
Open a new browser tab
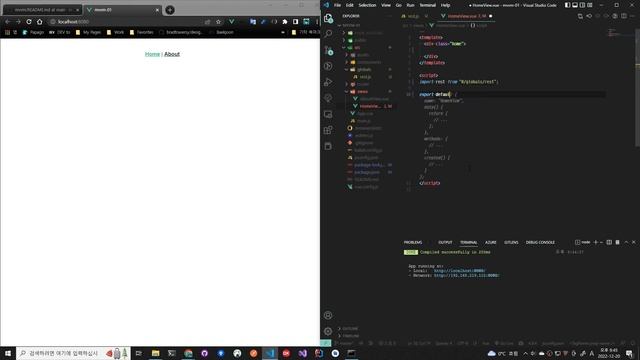click(x=170, y=10)
